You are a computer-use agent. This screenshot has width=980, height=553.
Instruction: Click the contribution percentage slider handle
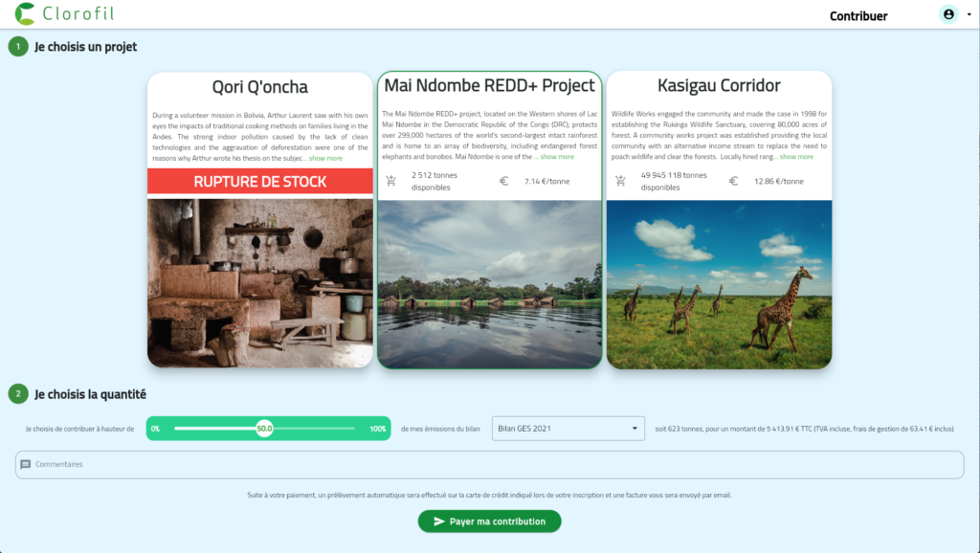(264, 429)
